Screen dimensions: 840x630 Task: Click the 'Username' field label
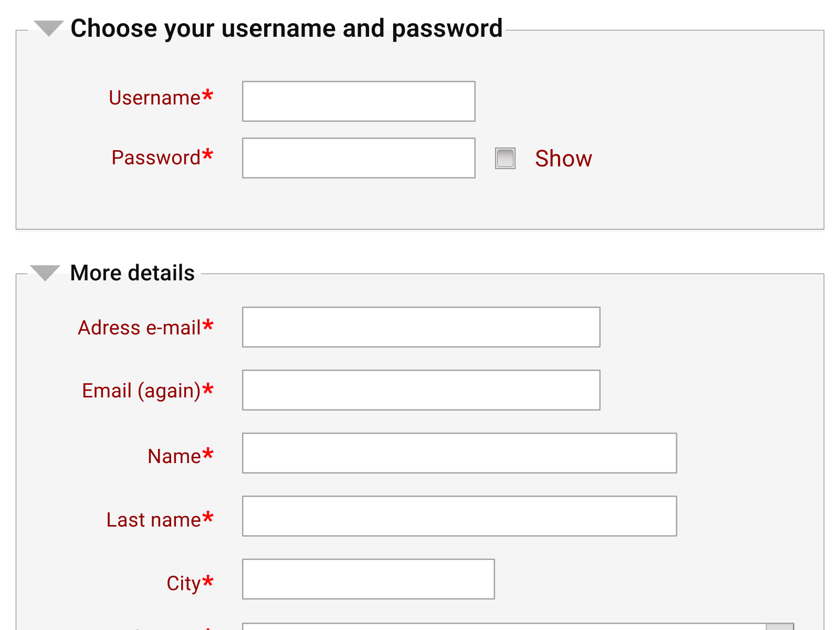155,98
